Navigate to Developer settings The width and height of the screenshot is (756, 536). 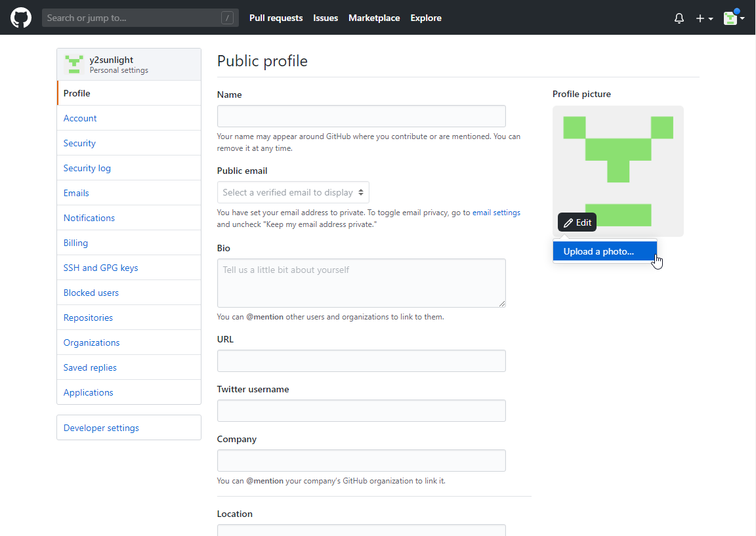pyautogui.click(x=101, y=428)
